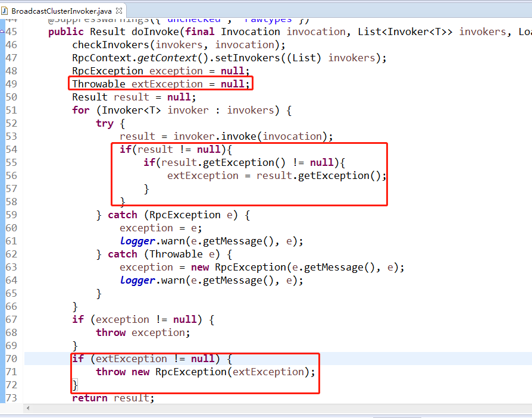Click line number 49 in the gutter

pyautogui.click(x=11, y=83)
